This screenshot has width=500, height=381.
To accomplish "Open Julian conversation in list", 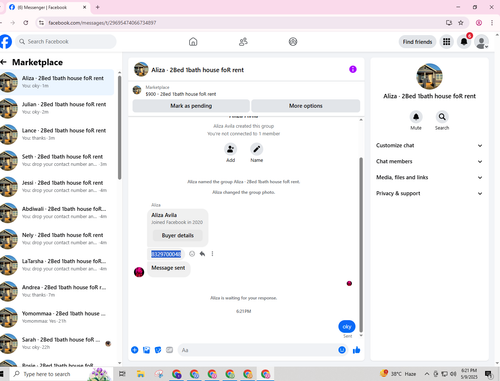I will 57,108.
